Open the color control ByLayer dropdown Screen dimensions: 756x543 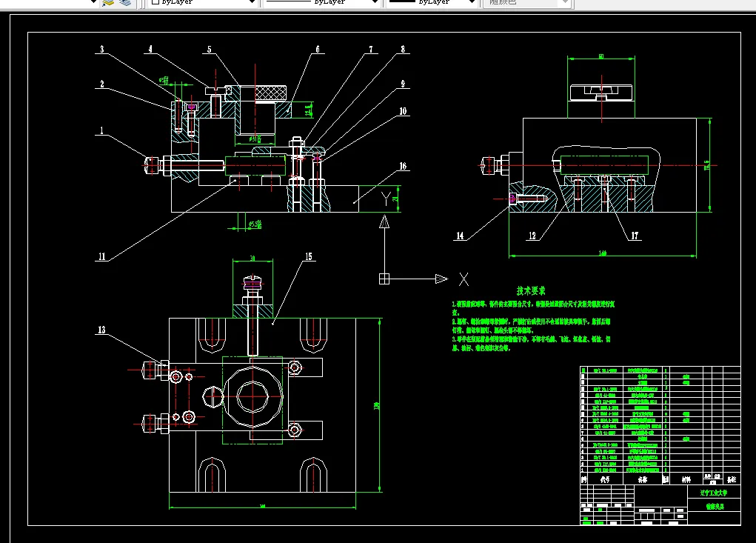(x=250, y=3)
